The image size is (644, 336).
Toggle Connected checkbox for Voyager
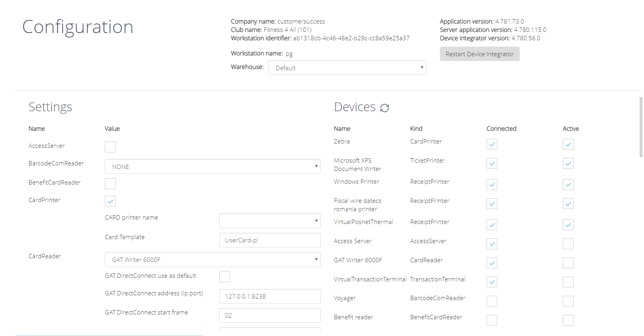(492, 301)
